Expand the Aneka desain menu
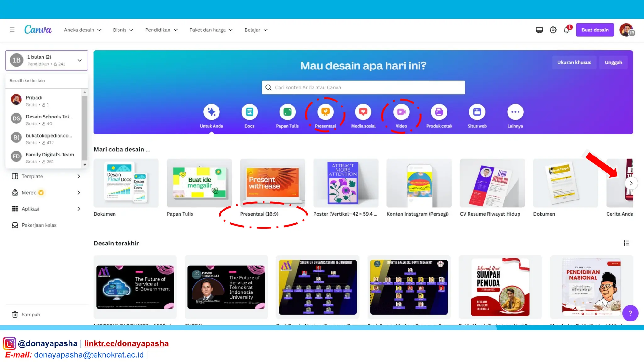This screenshot has height=362, width=644. pos(83,30)
